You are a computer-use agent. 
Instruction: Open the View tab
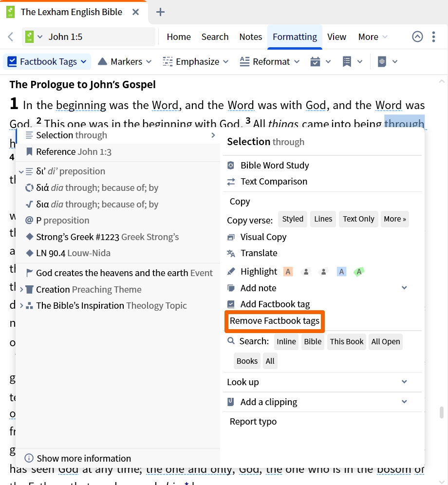(x=336, y=37)
